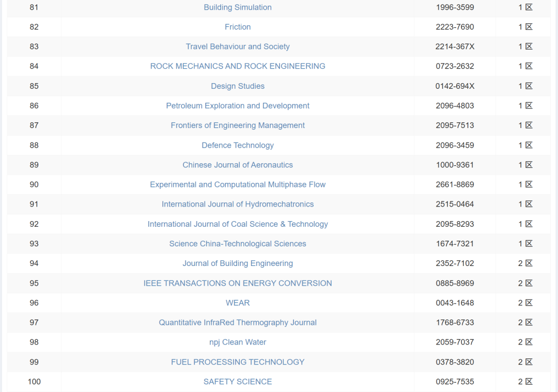Select ISSN 2223-7690 cell
The image size is (558, 392).
pyautogui.click(x=455, y=27)
